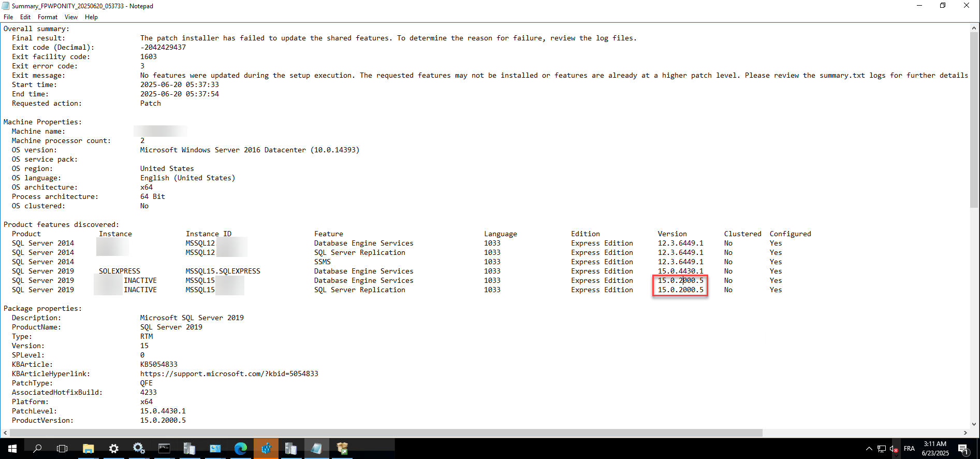Image resolution: width=980 pixels, height=459 pixels.
Task: Close the Notepad window
Action: pyautogui.click(x=967, y=6)
